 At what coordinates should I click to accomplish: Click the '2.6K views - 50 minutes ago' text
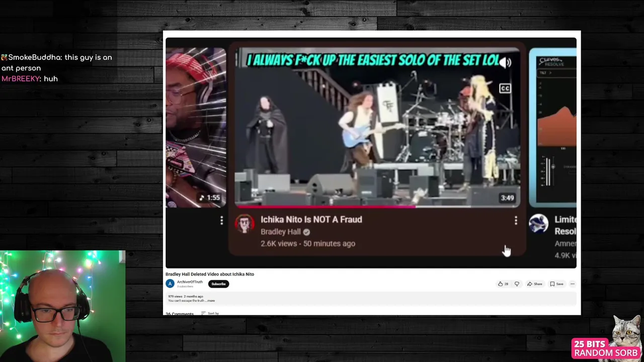(308, 243)
